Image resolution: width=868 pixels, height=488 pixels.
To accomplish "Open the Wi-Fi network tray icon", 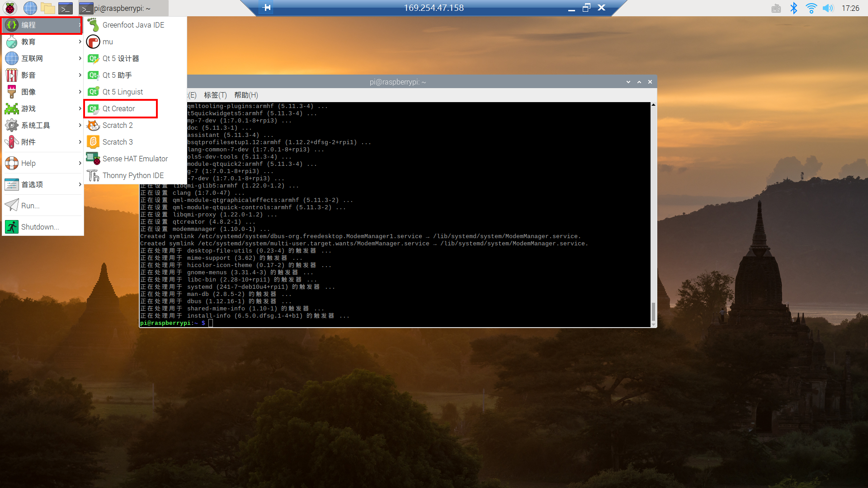I will [x=811, y=8].
